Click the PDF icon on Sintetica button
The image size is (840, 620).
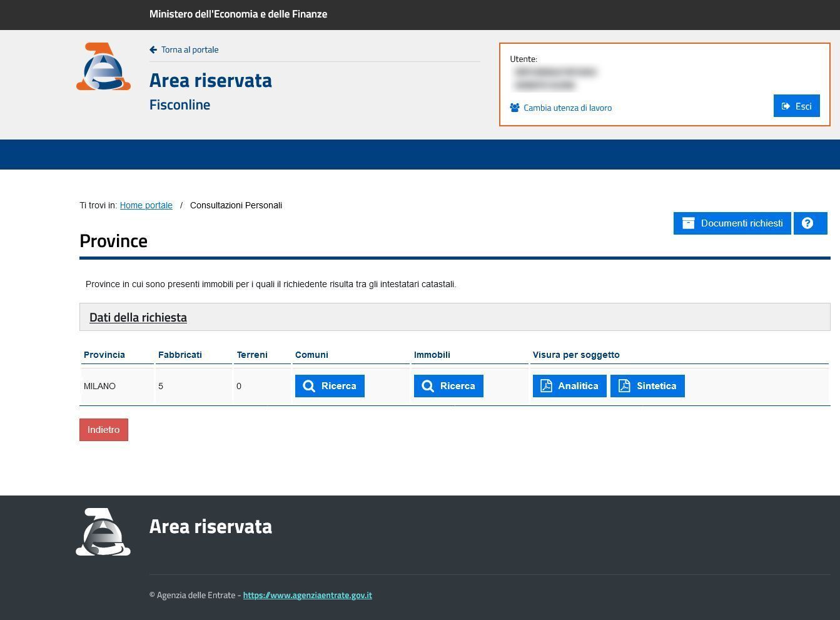click(x=624, y=386)
